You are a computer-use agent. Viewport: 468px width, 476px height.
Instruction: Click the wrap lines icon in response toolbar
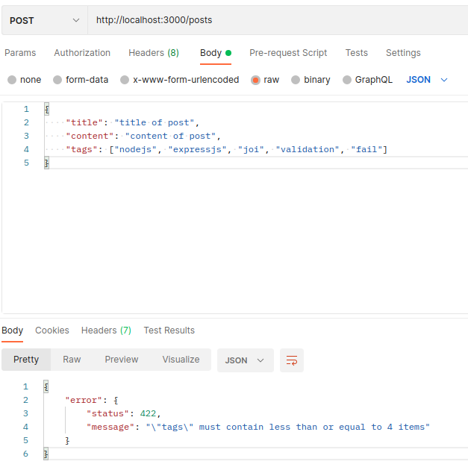(x=292, y=360)
